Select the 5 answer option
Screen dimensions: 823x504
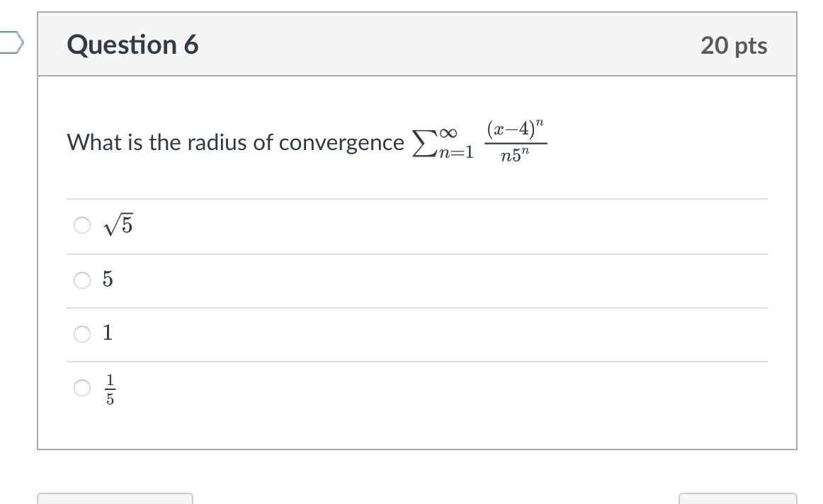(x=107, y=279)
